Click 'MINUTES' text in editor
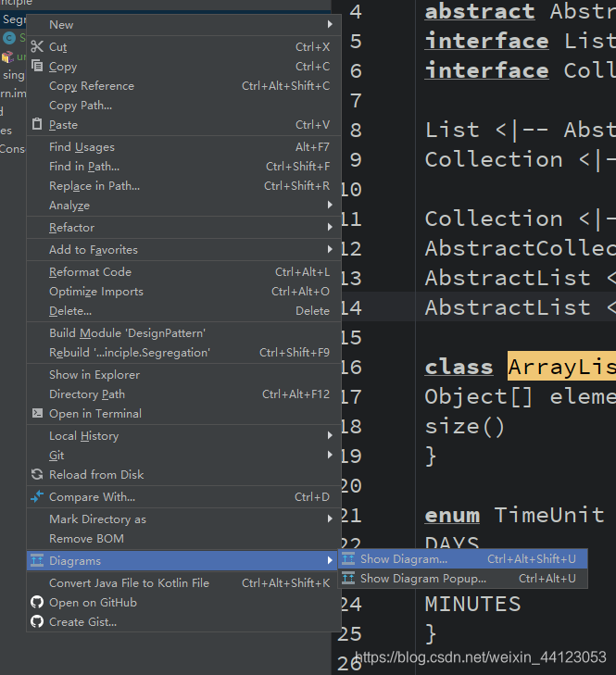Image resolution: width=616 pixels, height=675 pixels. tap(473, 604)
